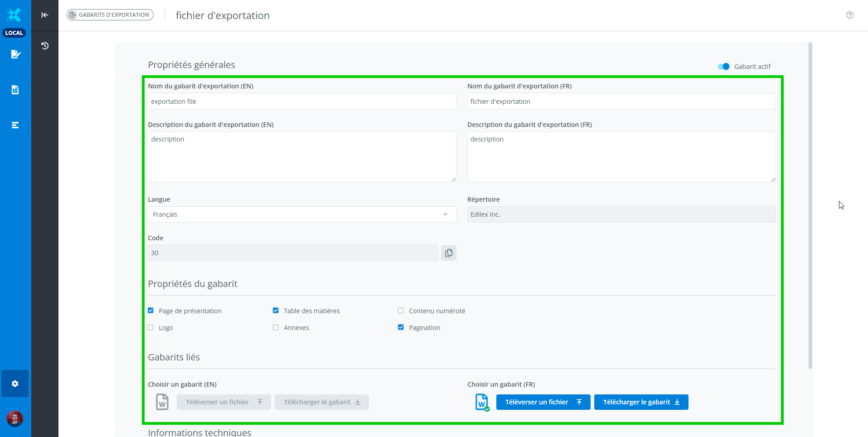Click the copy code icon button
Image resolution: width=868 pixels, height=437 pixels.
click(448, 253)
